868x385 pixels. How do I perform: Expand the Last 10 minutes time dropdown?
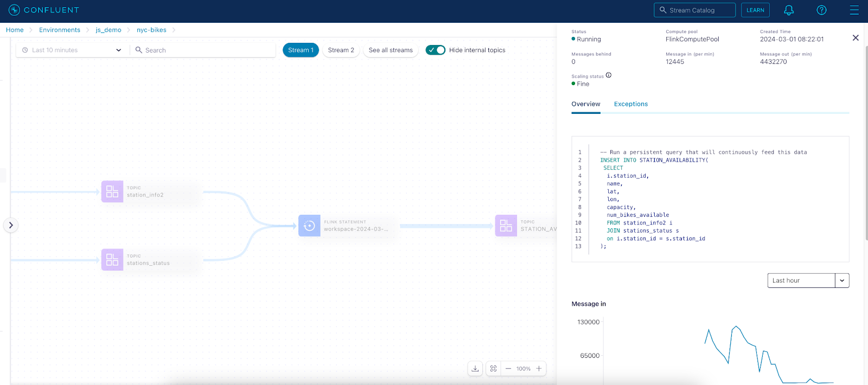tap(72, 50)
